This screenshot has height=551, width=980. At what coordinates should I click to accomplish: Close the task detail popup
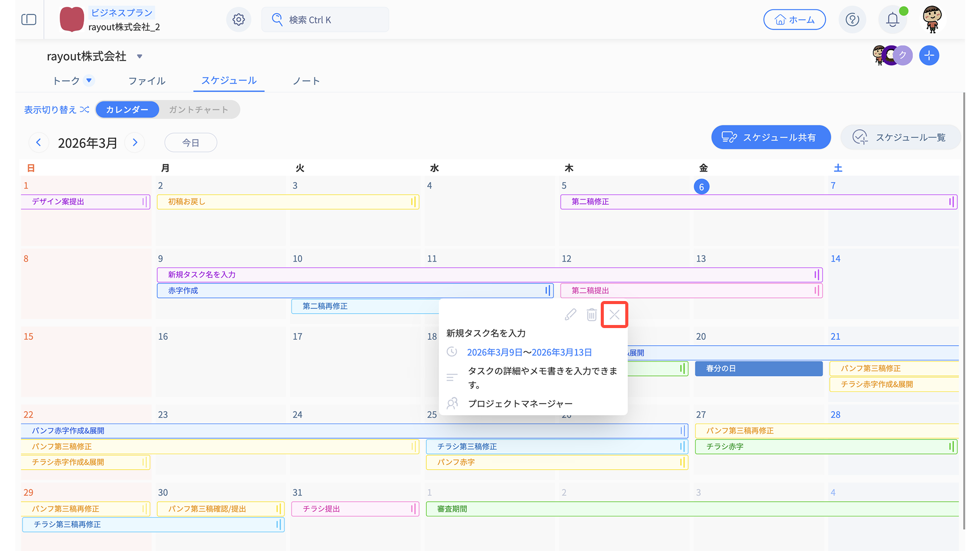point(614,315)
